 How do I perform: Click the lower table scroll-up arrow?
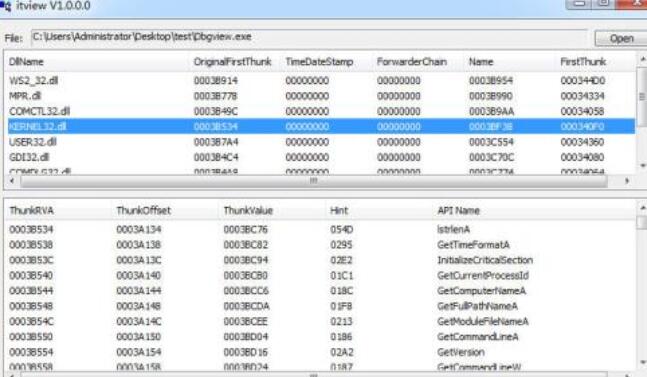pyautogui.click(x=642, y=207)
